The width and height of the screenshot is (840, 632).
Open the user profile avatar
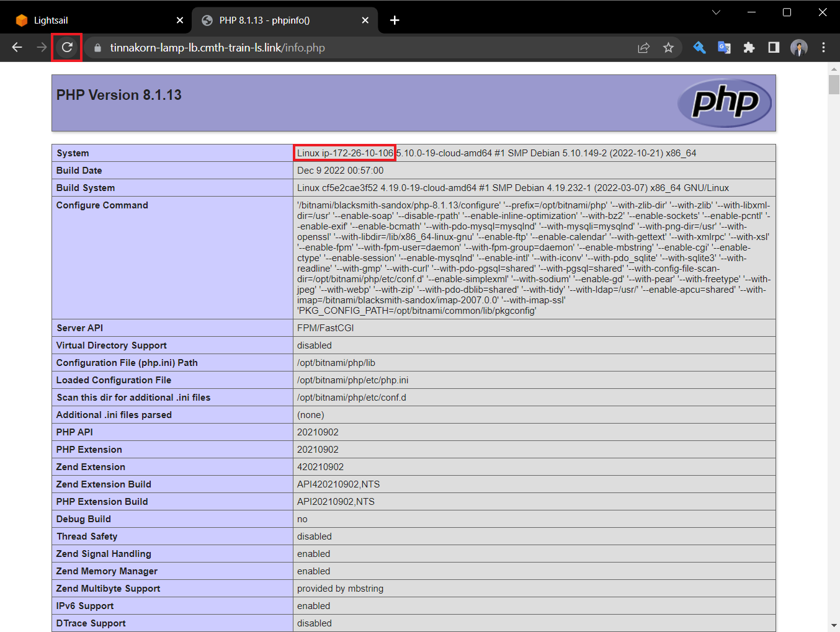[x=799, y=48]
